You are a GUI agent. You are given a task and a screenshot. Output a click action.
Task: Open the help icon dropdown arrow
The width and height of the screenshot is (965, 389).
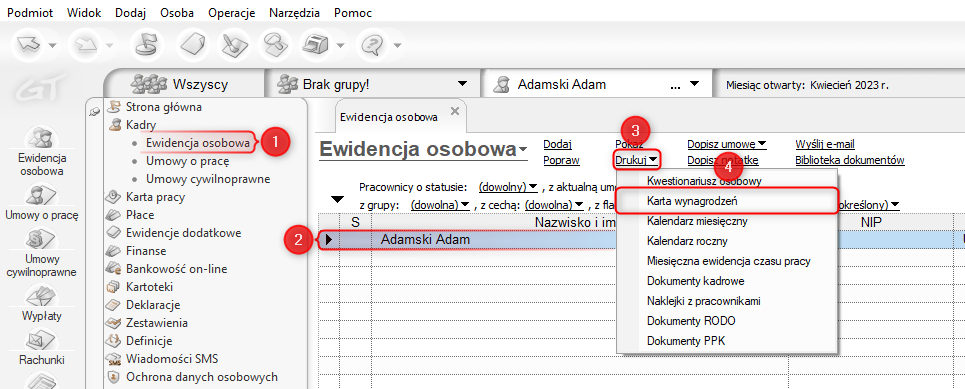(x=398, y=45)
